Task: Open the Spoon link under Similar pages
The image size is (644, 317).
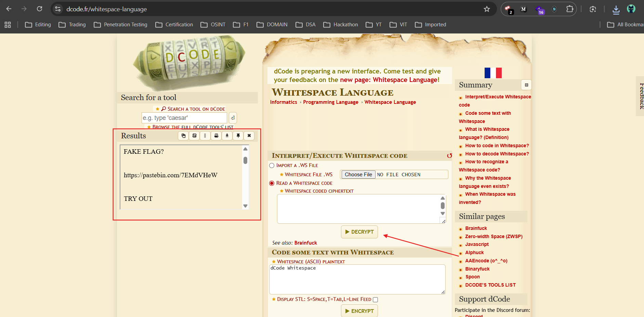Action: (x=472, y=277)
